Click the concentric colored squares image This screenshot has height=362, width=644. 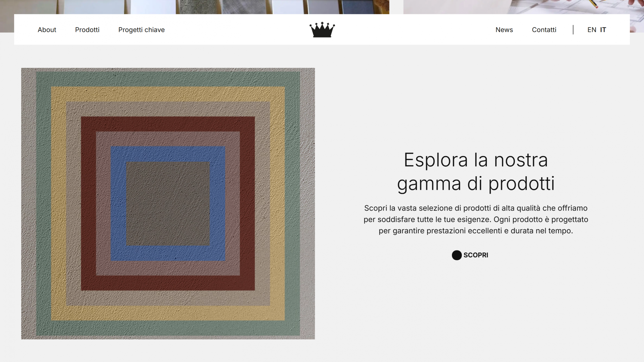point(168,203)
